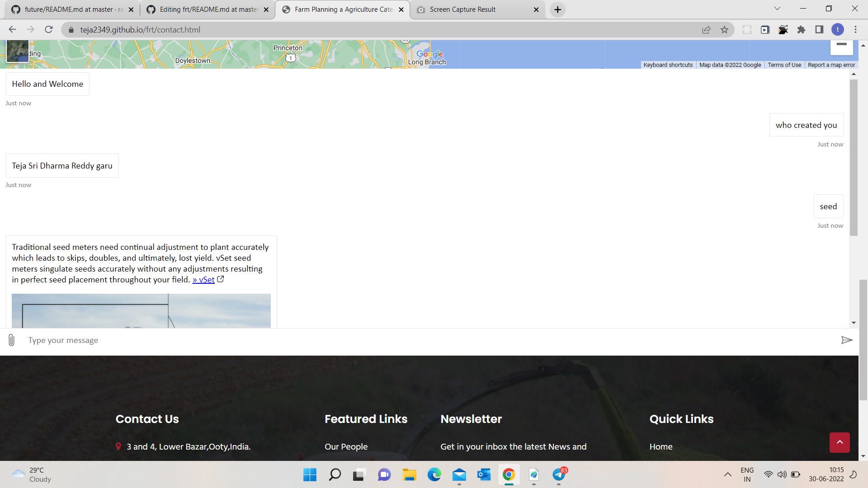Send the chat message with arrow icon
868x488 pixels.
click(847, 340)
